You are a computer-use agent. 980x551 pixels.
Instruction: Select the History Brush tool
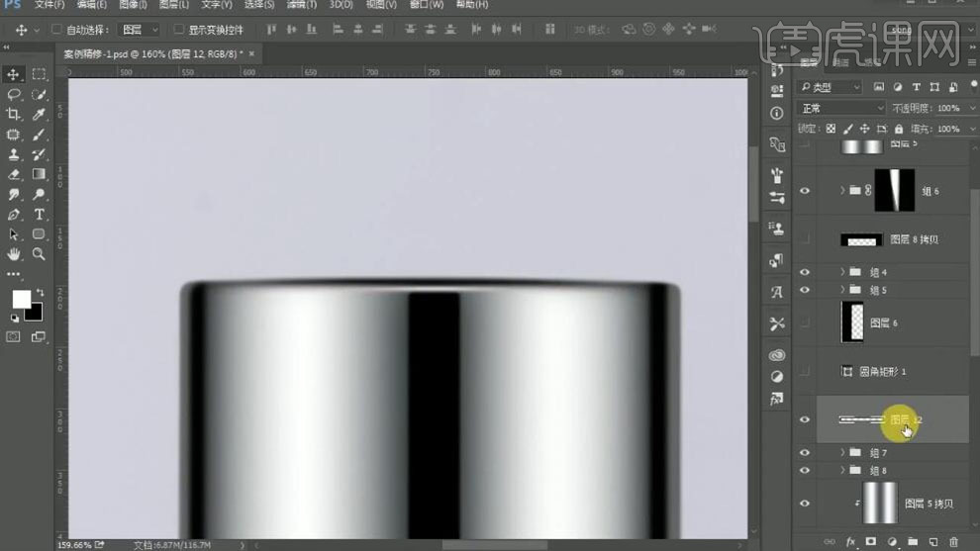tap(39, 154)
